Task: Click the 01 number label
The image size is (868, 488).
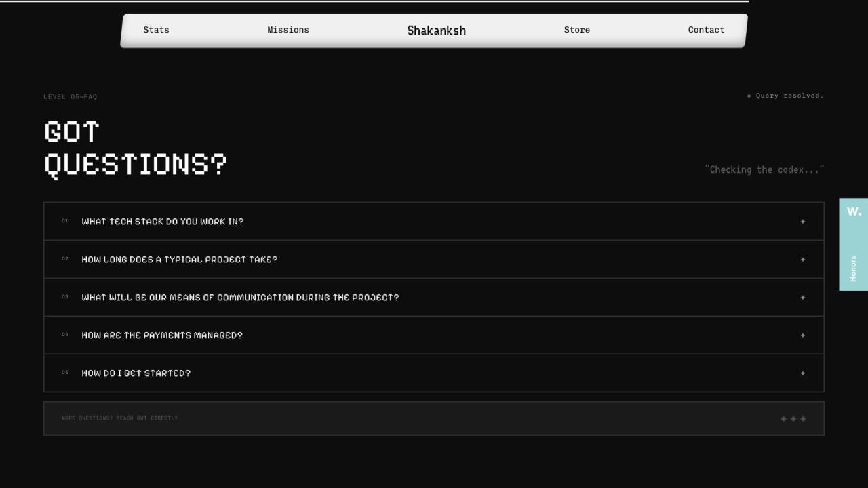Action: click(x=65, y=221)
